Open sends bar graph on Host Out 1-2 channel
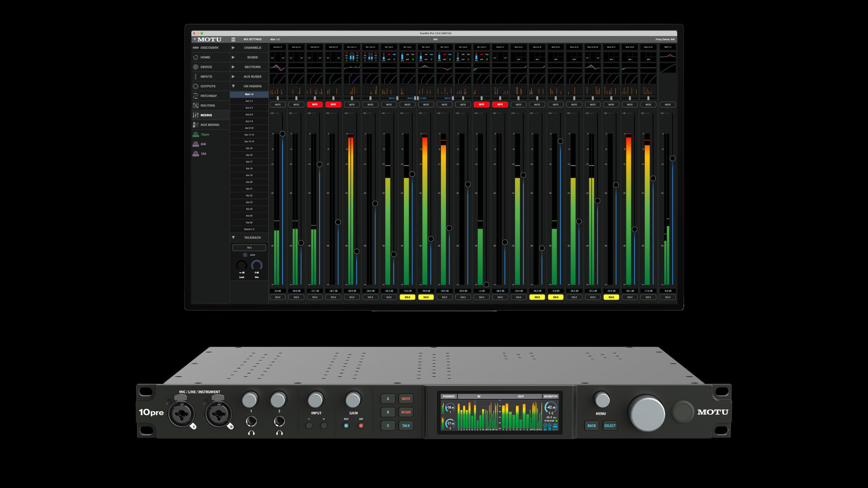The width and height of the screenshot is (868, 488). (278, 90)
